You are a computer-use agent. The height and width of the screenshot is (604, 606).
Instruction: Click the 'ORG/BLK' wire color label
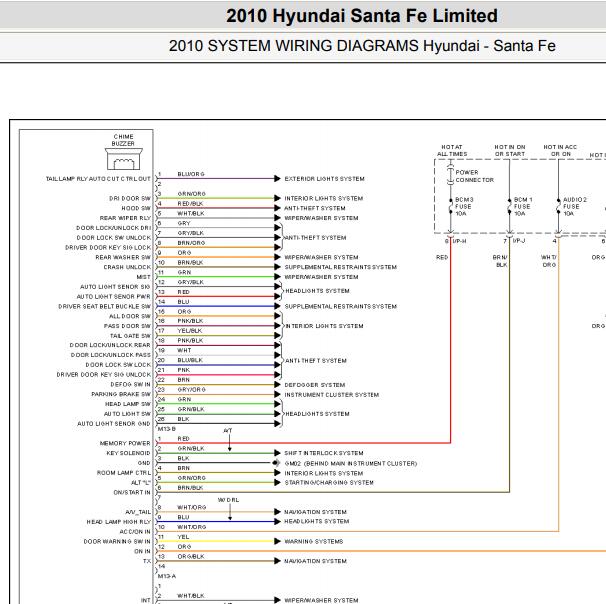coord(191,556)
